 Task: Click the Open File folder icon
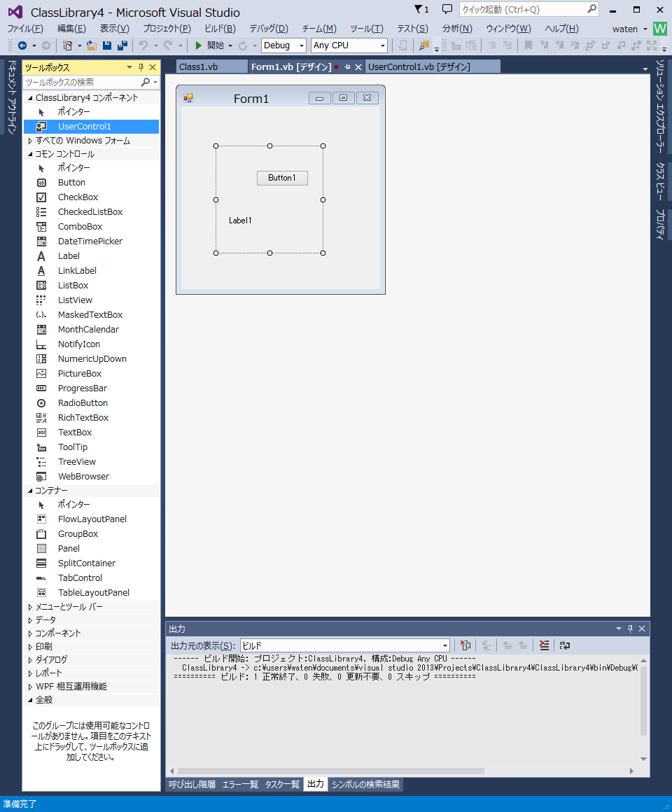[x=91, y=45]
